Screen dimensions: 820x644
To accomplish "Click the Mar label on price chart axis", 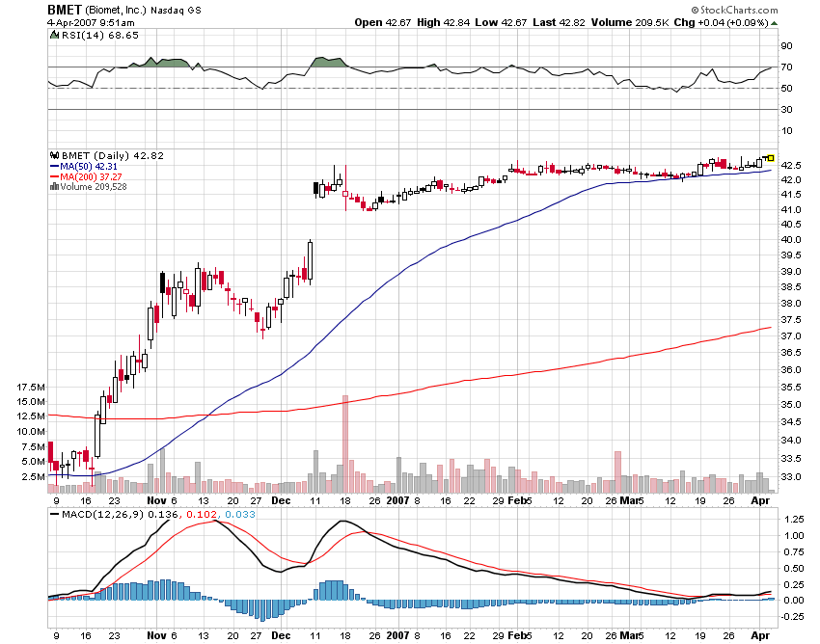I will coord(629,500).
